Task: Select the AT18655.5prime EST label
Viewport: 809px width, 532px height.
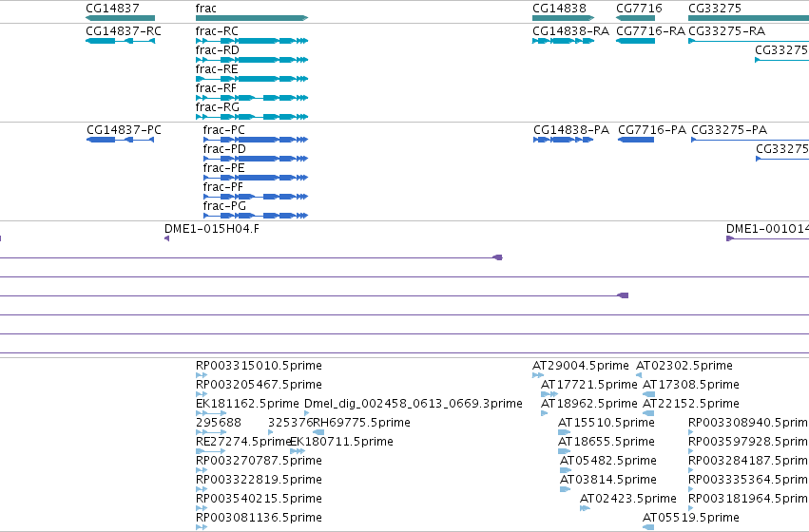Action: (x=607, y=442)
